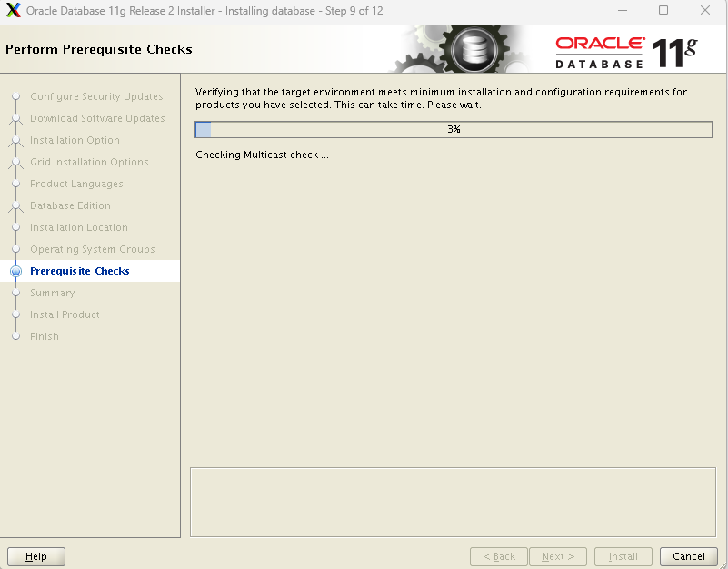Click the Download Software Updates step marker
Viewport: 728px width, 569px height.
click(15, 118)
